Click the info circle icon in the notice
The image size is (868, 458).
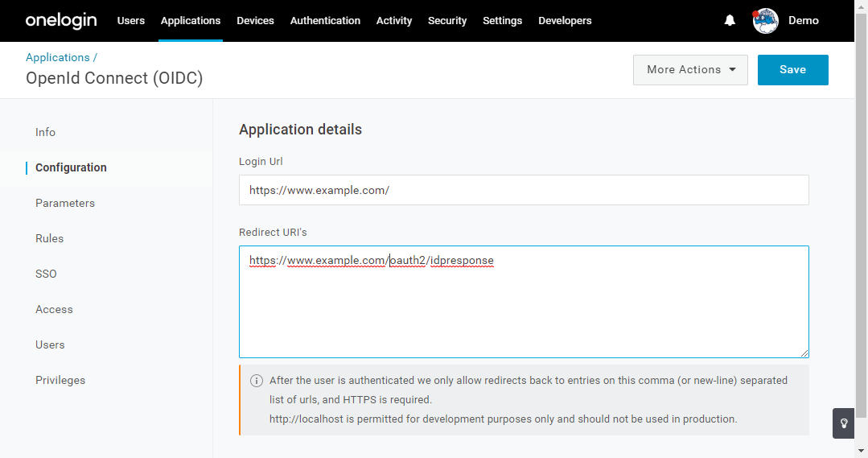click(257, 381)
